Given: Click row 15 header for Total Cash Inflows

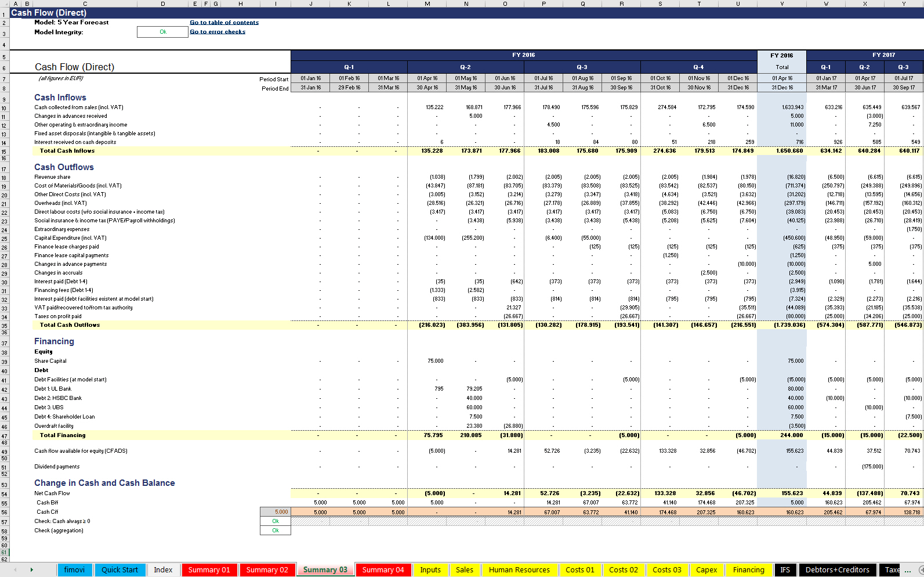Looking at the screenshot, I should tap(4, 151).
